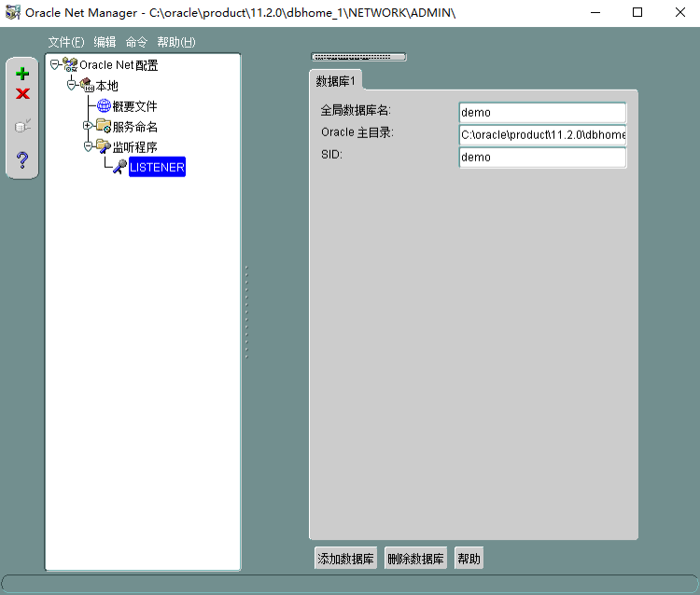The image size is (700, 595).
Task: Click the 添加数据库 button
Action: [345, 559]
